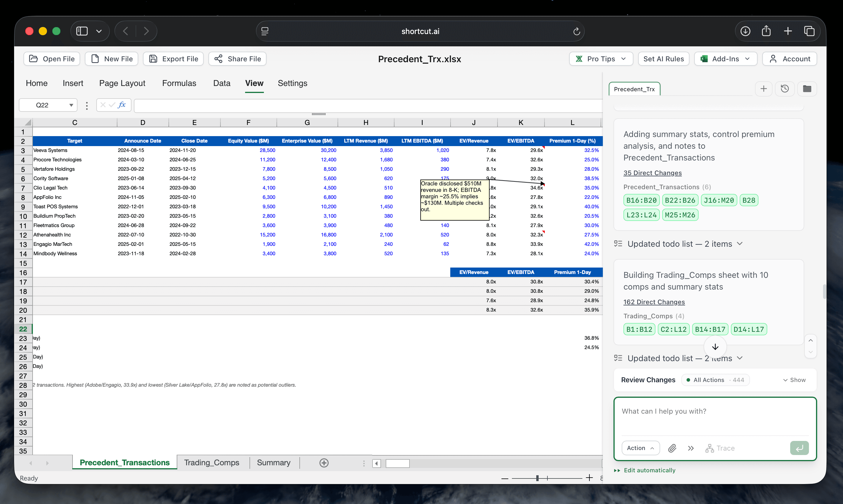Image resolution: width=843 pixels, height=504 pixels.
Task: Open the 162 Direct Changes link
Action: 654,302
